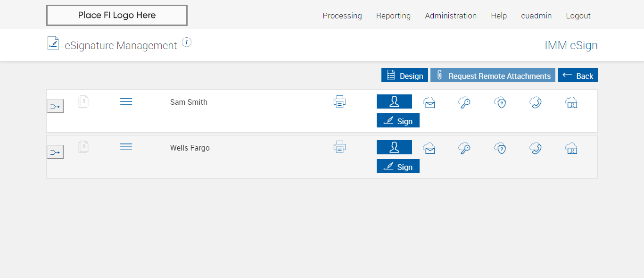Toggle the in-person signer button for Wells Fargo
This screenshot has height=278, width=644.
click(x=394, y=147)
